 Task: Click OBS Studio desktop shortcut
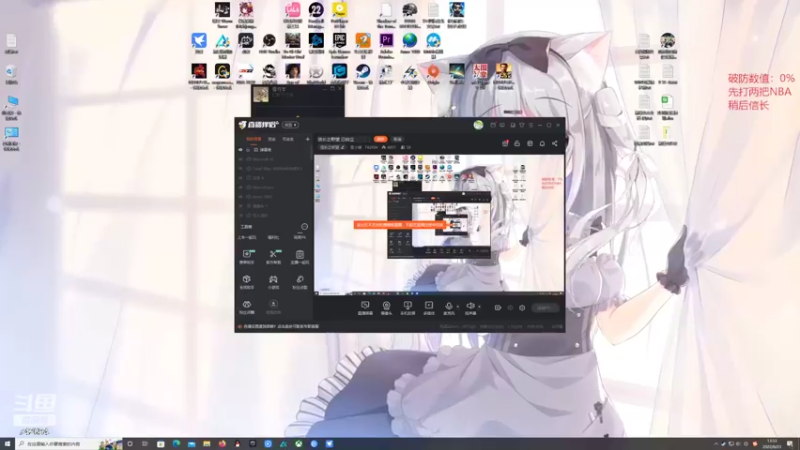point(269,45)
